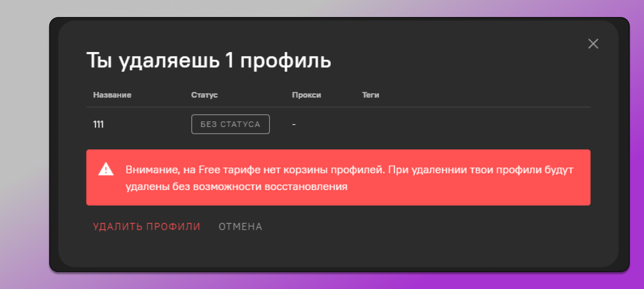Click the Статус column header

click(204, 95)
